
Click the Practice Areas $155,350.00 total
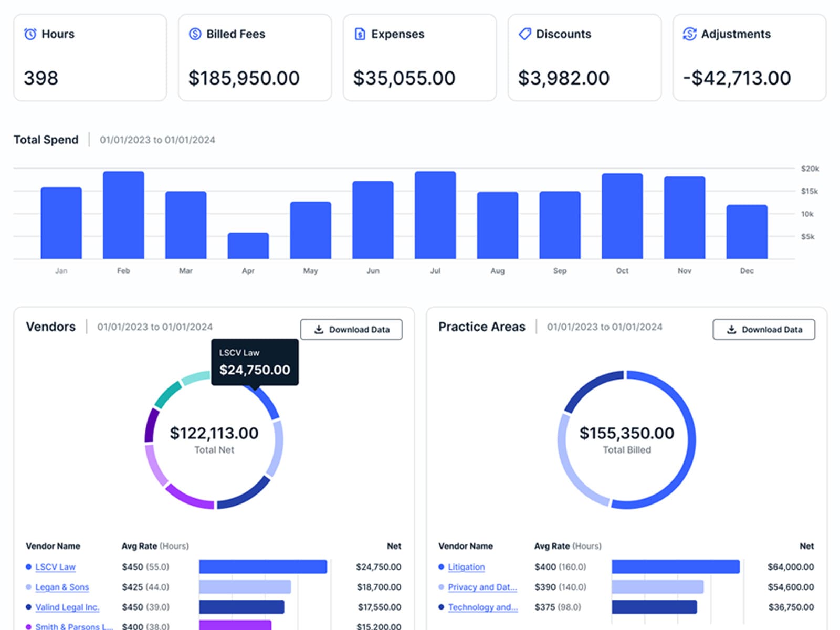pyautogui.click(x=627, y=433)
